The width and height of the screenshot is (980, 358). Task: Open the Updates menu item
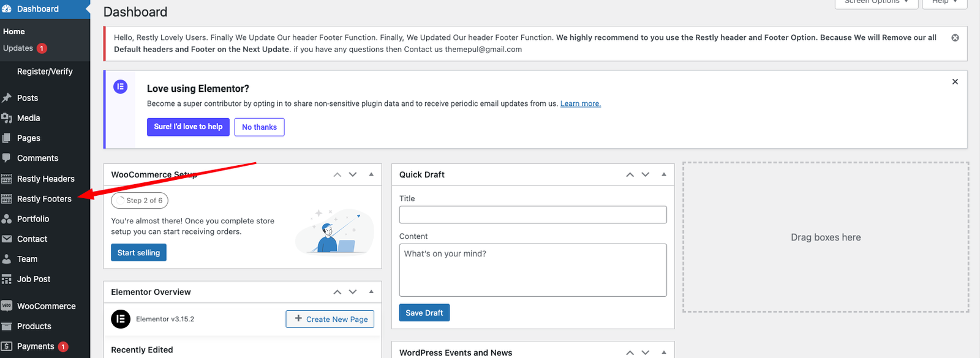18,48
